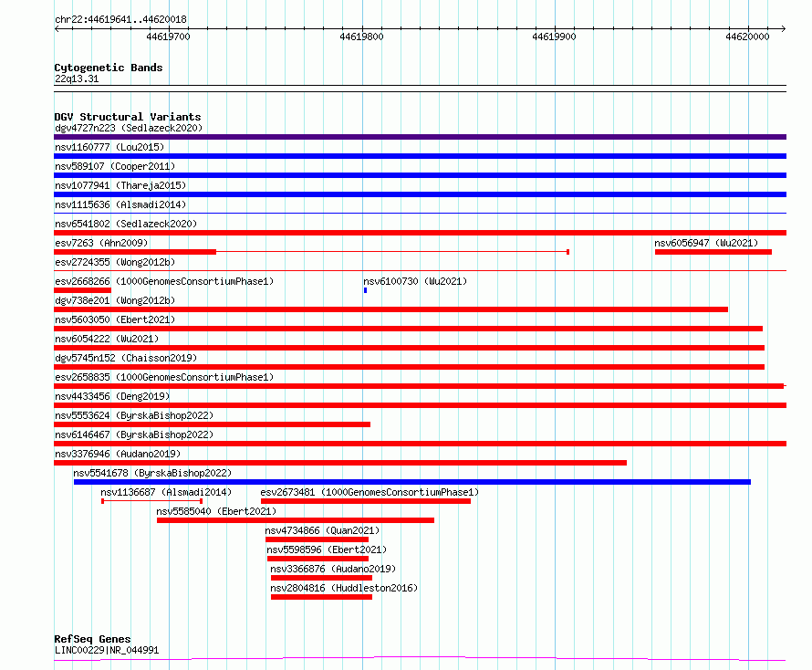Click the red nsv5553624 variant bar
The width and height of the screenshot is (812, 670).
(212, 424)
